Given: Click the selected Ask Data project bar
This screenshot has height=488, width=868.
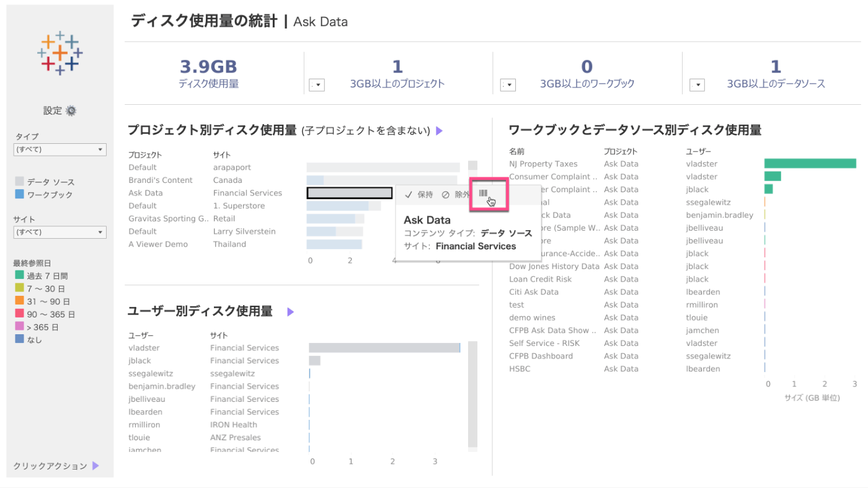Looking at the screenshot, I should tap(350, 193).
